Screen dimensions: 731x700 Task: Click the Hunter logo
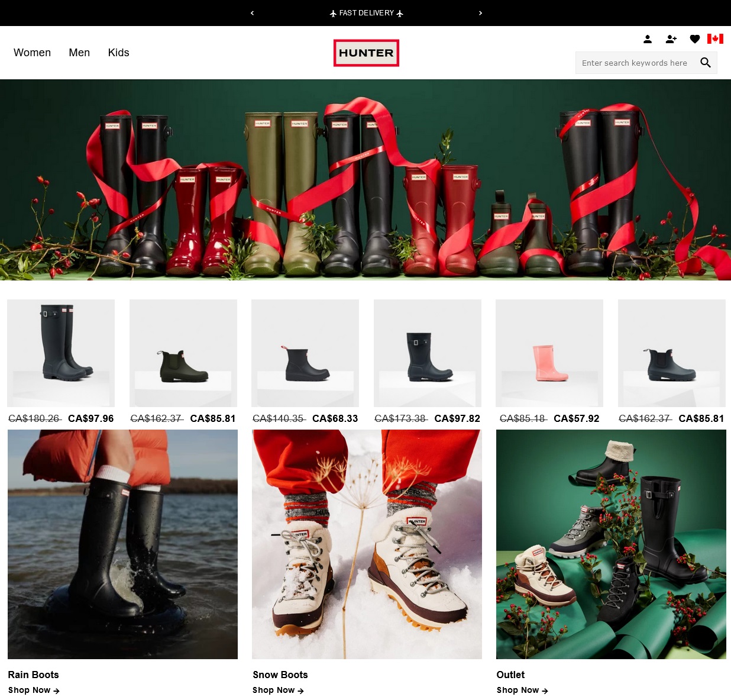click(x=366, y=53)
